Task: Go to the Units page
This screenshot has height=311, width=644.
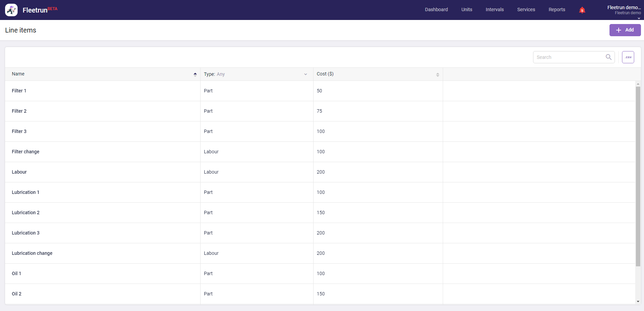Action: tap(466, 10)
